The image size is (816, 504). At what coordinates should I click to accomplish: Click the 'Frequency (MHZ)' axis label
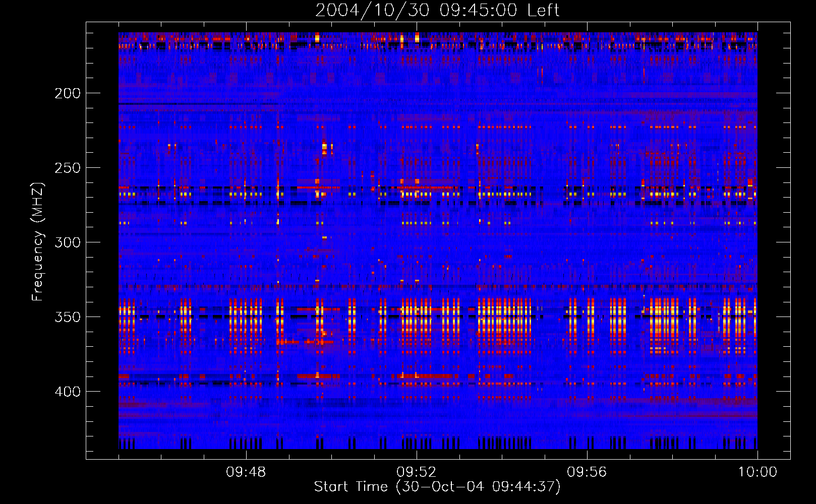(x=38, y=241)
